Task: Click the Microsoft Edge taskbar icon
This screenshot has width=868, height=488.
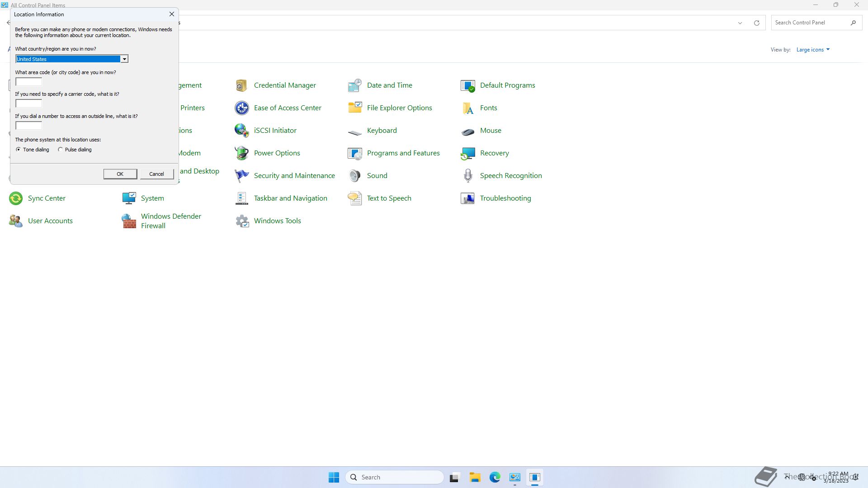Action: click(x=495, y=477)
